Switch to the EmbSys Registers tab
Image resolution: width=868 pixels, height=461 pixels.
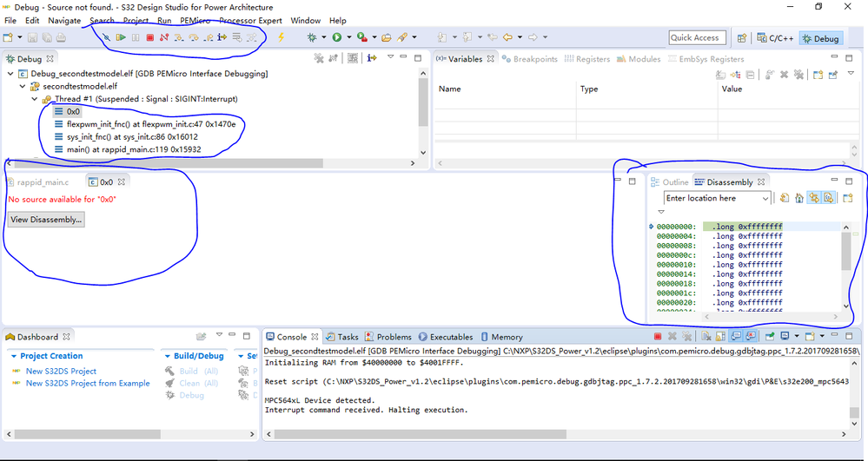tap(706, 59)
